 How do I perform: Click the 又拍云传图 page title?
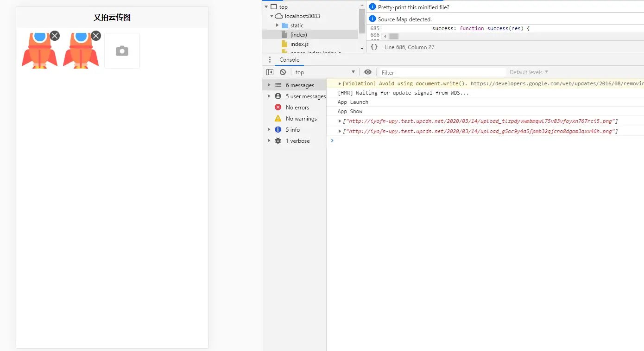[112, 18]
